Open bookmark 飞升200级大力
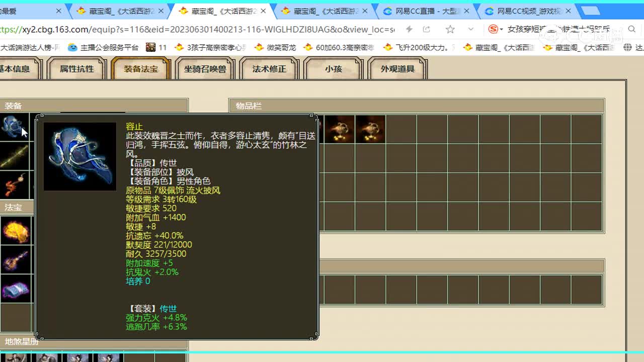The height and width of the screenshot is (362, 644). [x=419, y=48]
